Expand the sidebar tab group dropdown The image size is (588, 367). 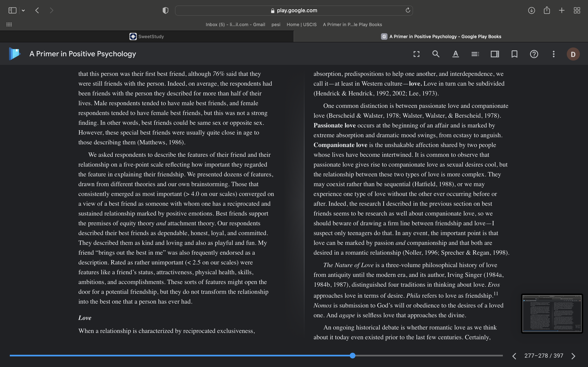click(x=23, y=10)
